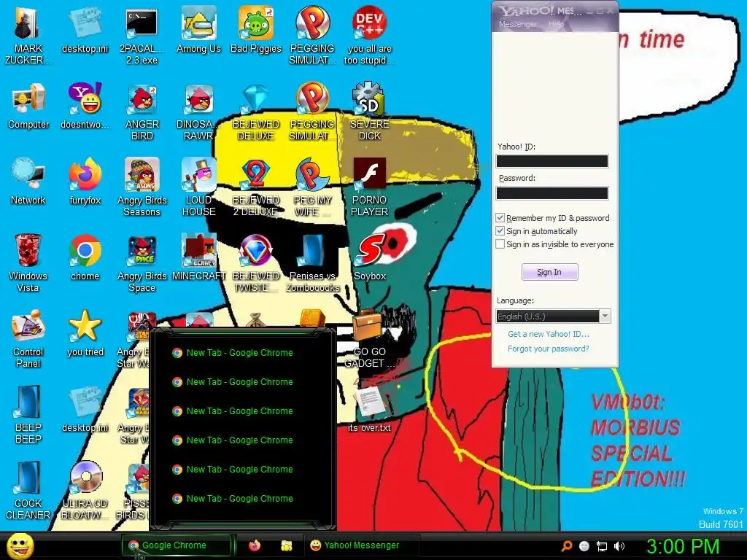Open the BEJEWED DELUXE diamond icon

tap(256, 112)
